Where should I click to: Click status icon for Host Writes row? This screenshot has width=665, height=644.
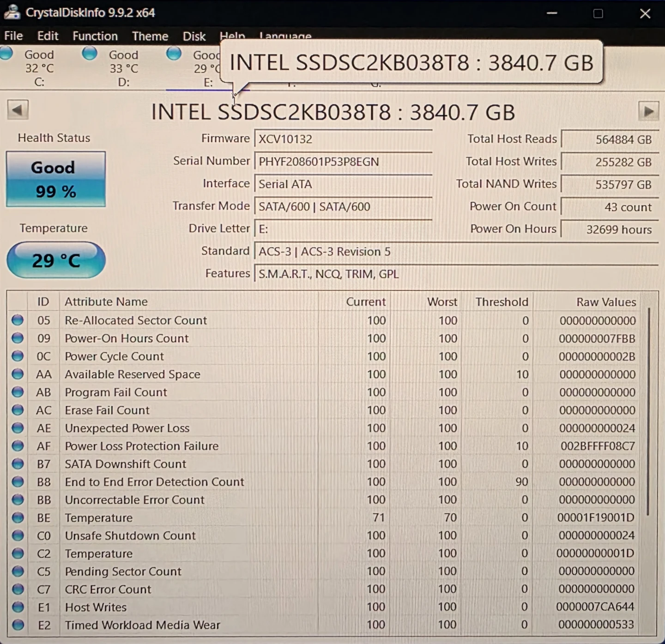[18, 607]
